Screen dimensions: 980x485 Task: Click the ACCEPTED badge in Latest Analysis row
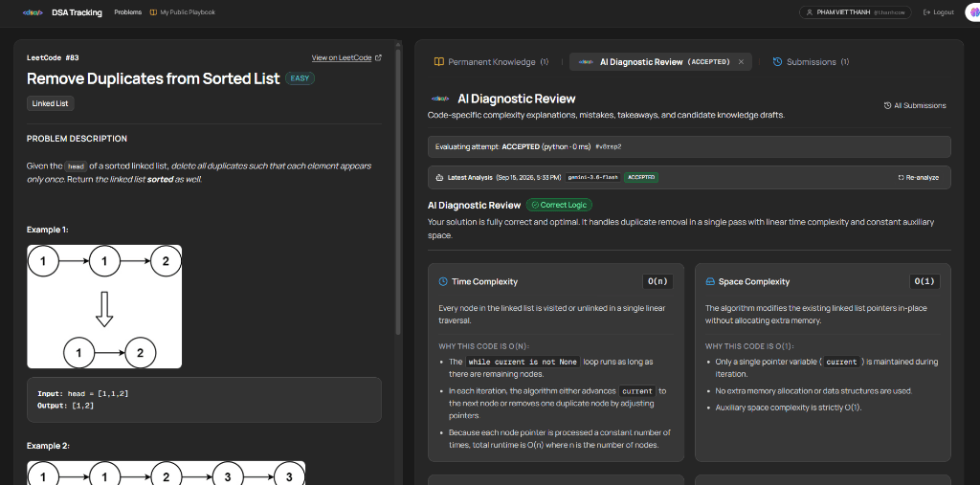pyautogui.click(x=640, y=178)
